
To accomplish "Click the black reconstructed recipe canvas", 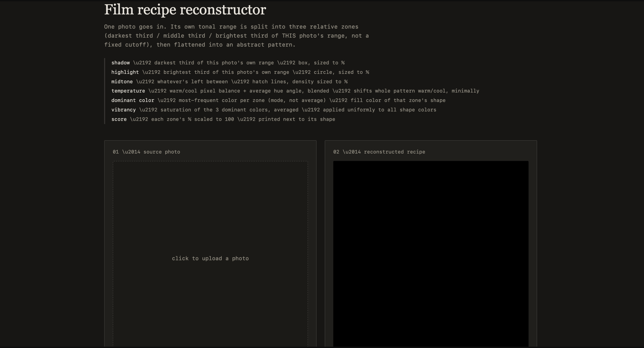I will coord(431,254).
